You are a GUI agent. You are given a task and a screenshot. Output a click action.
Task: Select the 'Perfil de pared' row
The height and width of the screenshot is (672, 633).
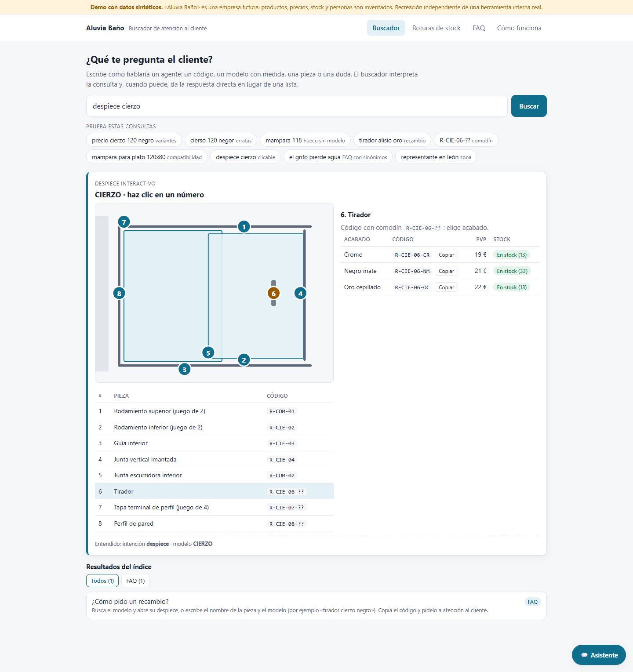214,523
